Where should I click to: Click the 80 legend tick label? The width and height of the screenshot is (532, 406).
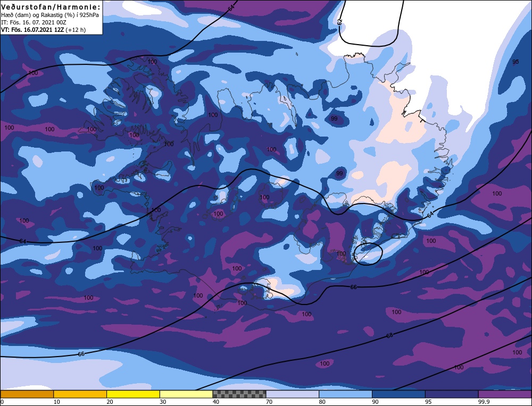tap(322, 402)
